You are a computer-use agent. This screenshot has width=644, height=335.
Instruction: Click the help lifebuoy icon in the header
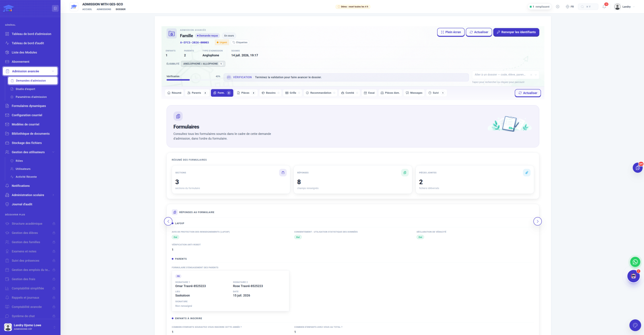(x=557, y=6)
